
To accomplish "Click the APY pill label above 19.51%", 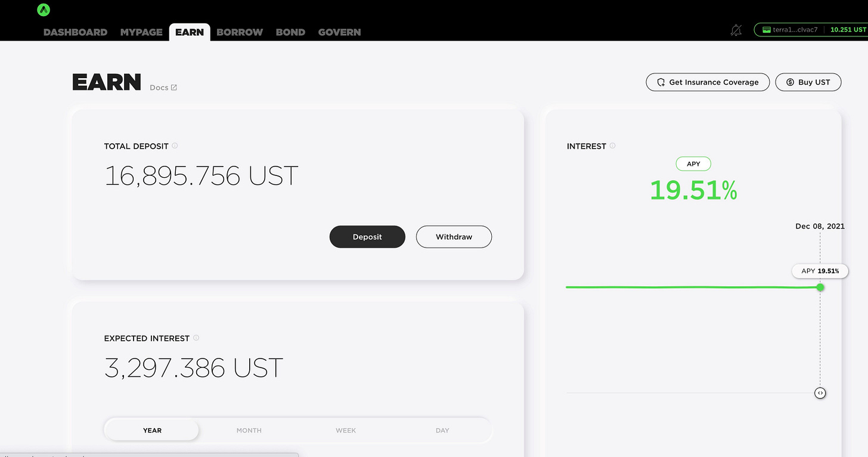I will (x=693, y=164).
